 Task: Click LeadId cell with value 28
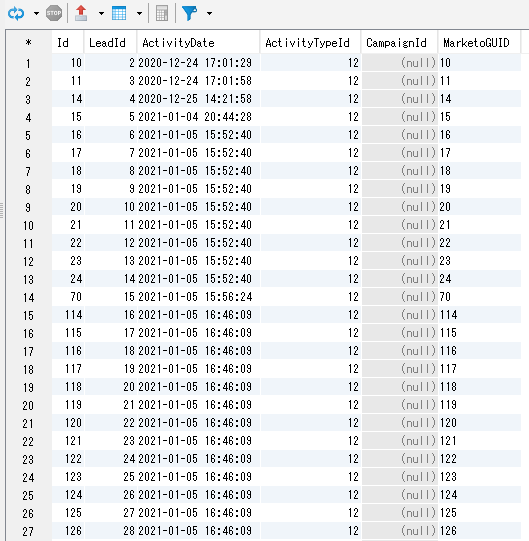(110, 531)
